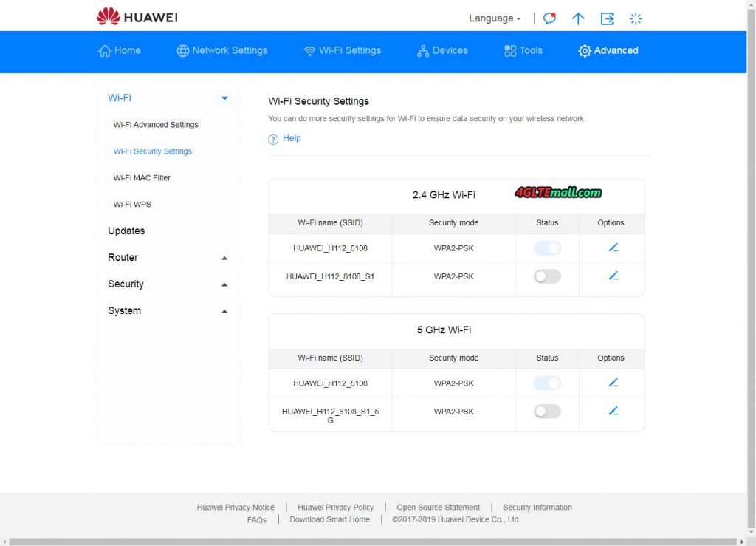The width and height of the screenshot is (756, 546).
Task: Turn on the HUAWEI_H112_8108_S1_5G network
Action: (x=546, y=411)
